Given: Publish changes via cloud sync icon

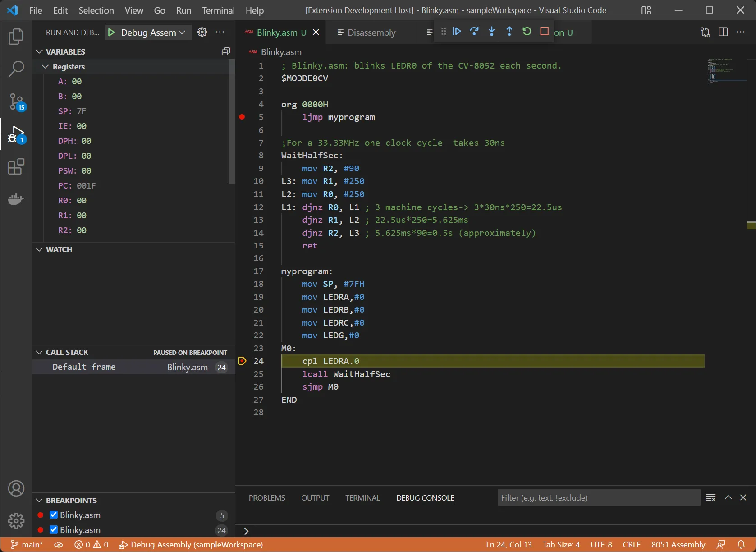Looking at the screenshot, I should click(59, 545).
